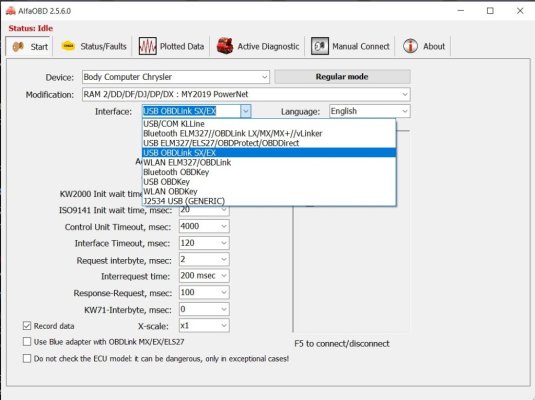This screenshot has width=535, height=400.
Task: Collapse the Interface dropdown arrow
Action: 246,111
